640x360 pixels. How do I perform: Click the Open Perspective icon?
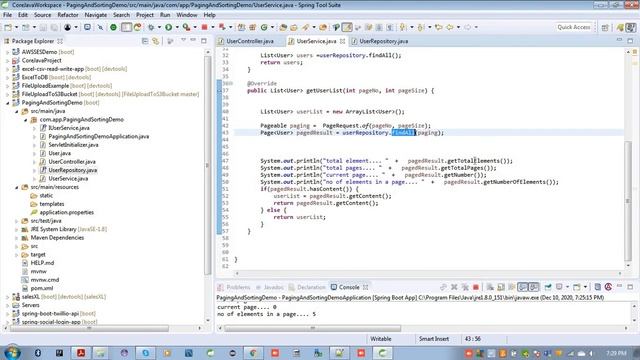[605, 27]
